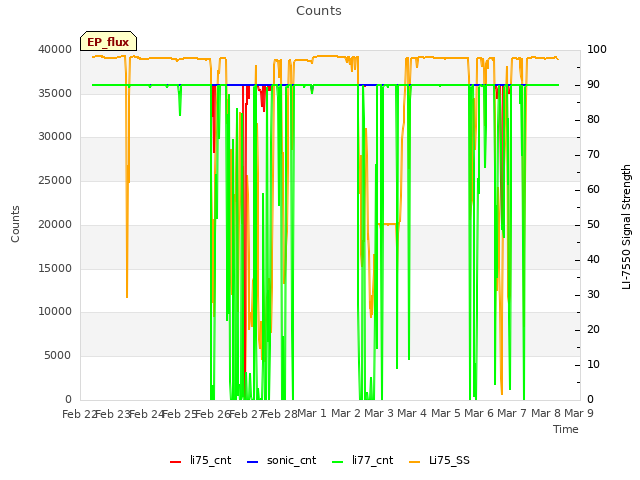Click the red li75_cnt legend swatch
Image resolution: width=640 pixels, height=480 pixels.
[176, 462]
